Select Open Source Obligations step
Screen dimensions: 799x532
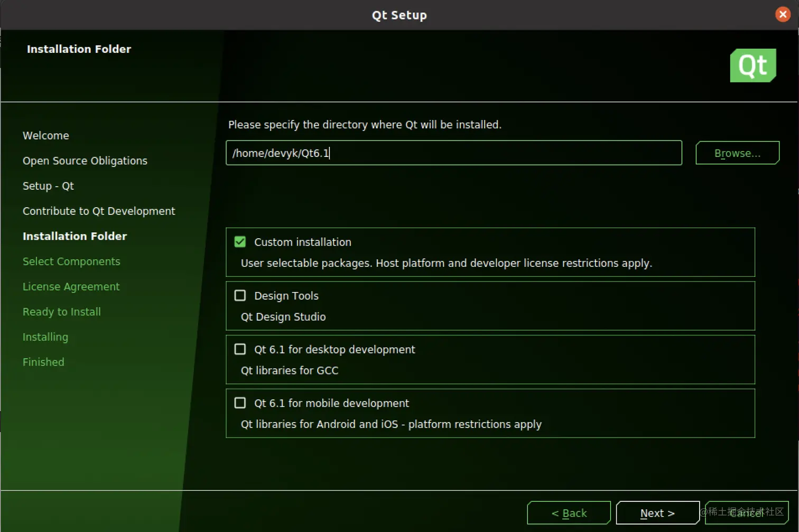coord(85,161)
